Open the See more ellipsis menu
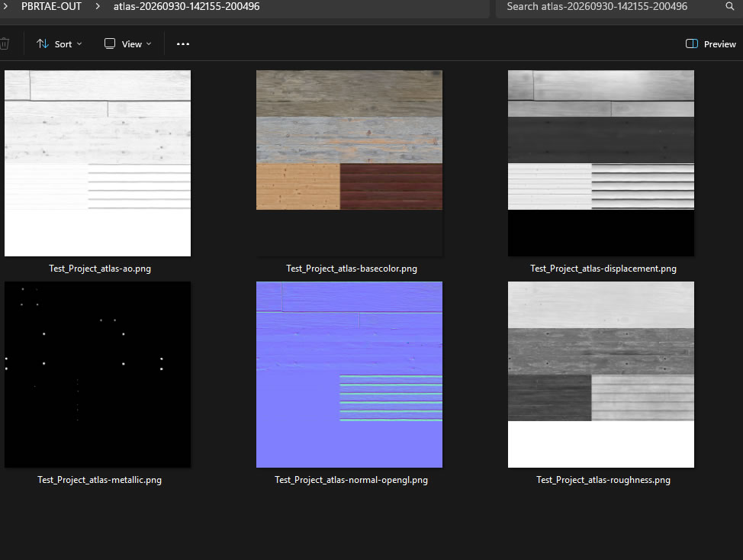Viewport: 743px width, 560px height. [x=183, y=44]
